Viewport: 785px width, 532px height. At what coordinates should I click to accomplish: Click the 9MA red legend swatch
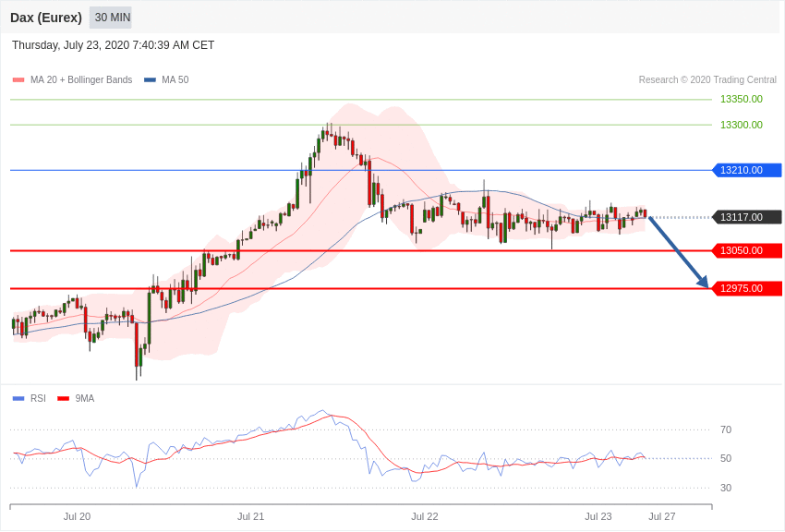pyautogui.click(x=63, y=398)
